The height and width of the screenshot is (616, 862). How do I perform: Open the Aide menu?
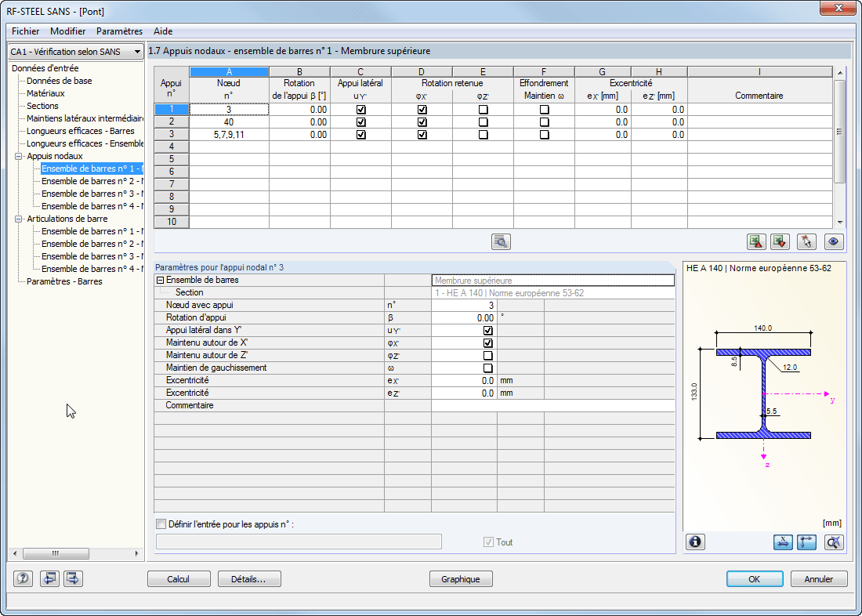[163, 31]
